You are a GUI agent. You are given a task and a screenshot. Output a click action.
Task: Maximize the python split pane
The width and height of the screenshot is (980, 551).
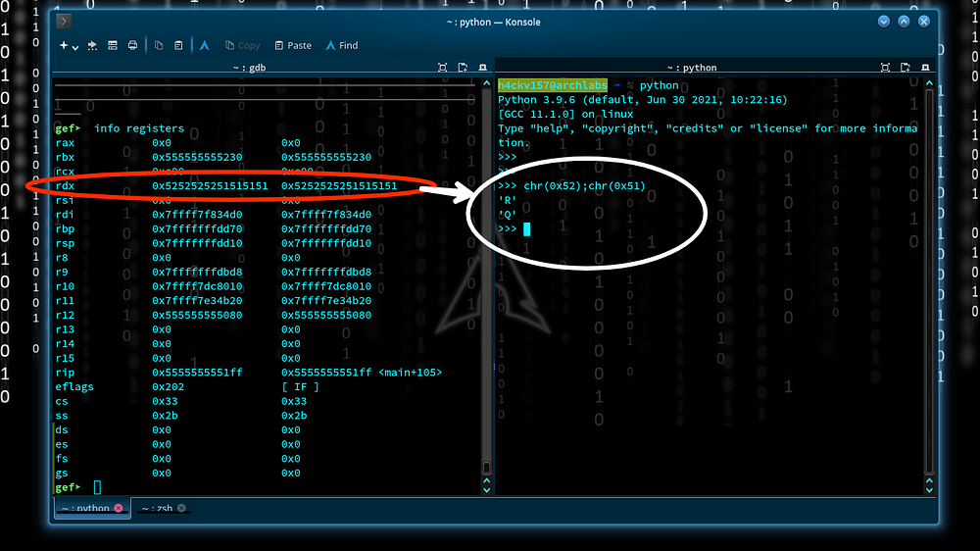885,68
